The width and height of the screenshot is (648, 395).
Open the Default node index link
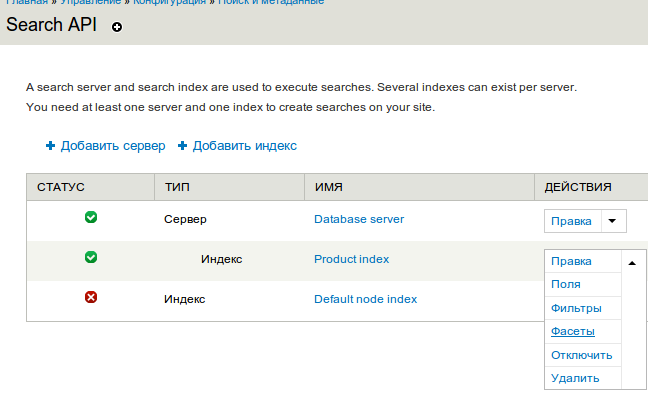366,299
